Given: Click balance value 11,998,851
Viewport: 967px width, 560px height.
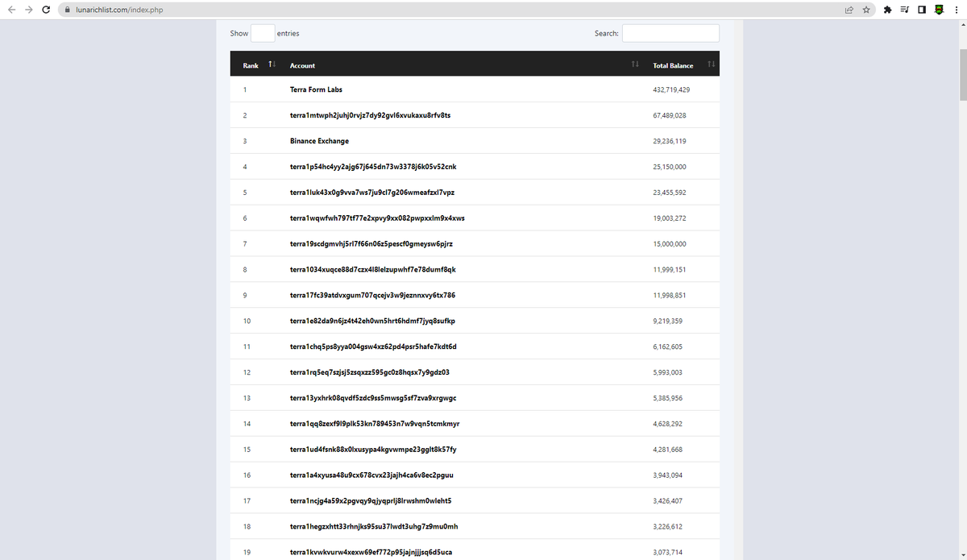Looking at the screenshot, I should click(x=670, y=295).
